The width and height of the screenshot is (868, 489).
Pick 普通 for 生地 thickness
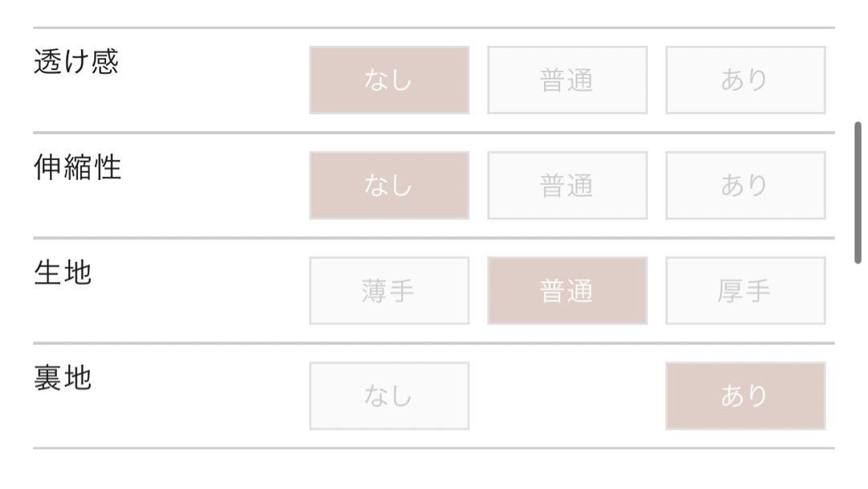pyautogui.click(x=567, y=290)
